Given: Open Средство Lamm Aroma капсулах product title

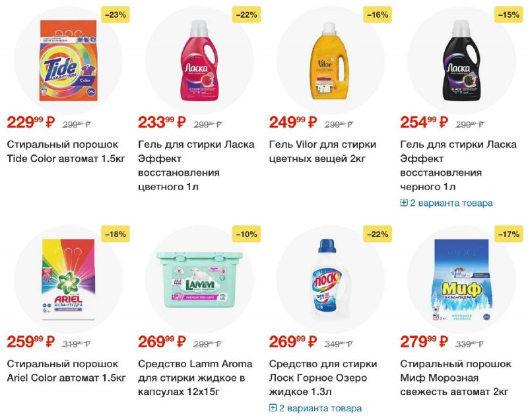Looking at the screenshot, I should pos(191,378).
